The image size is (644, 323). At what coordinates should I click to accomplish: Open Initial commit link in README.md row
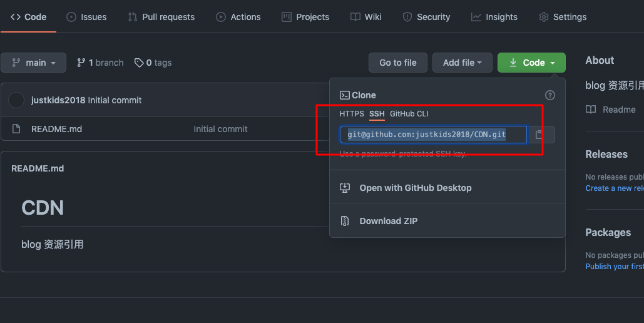point(220,129)
